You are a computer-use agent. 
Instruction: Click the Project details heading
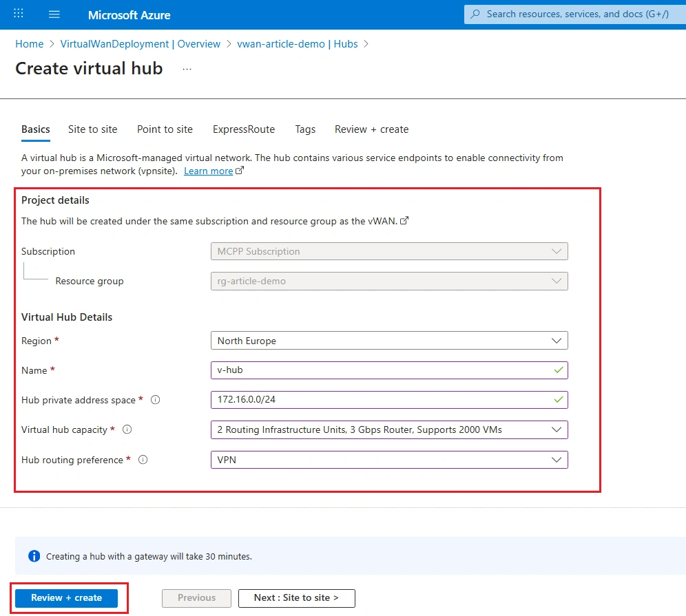click(55, 200)
